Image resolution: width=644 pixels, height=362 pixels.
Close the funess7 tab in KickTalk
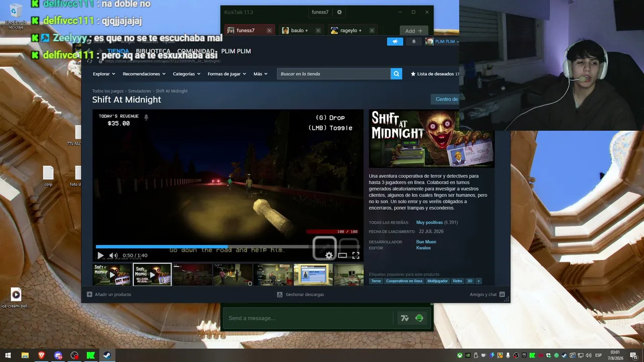(269, 31)
